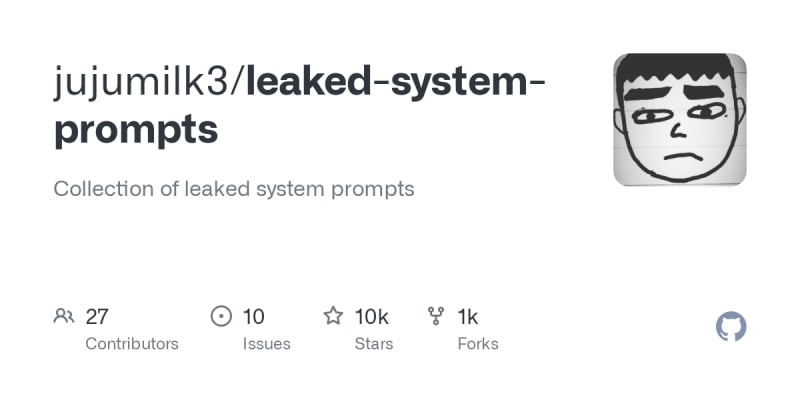This screenshot has height=400, width=800.
Task: Click the 10k star count
Action: click(x=371, y=317)
